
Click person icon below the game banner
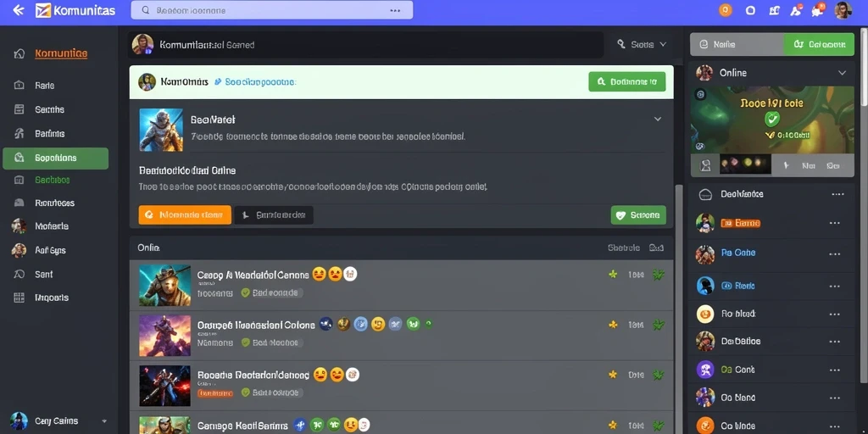click(x=705, y=165)
